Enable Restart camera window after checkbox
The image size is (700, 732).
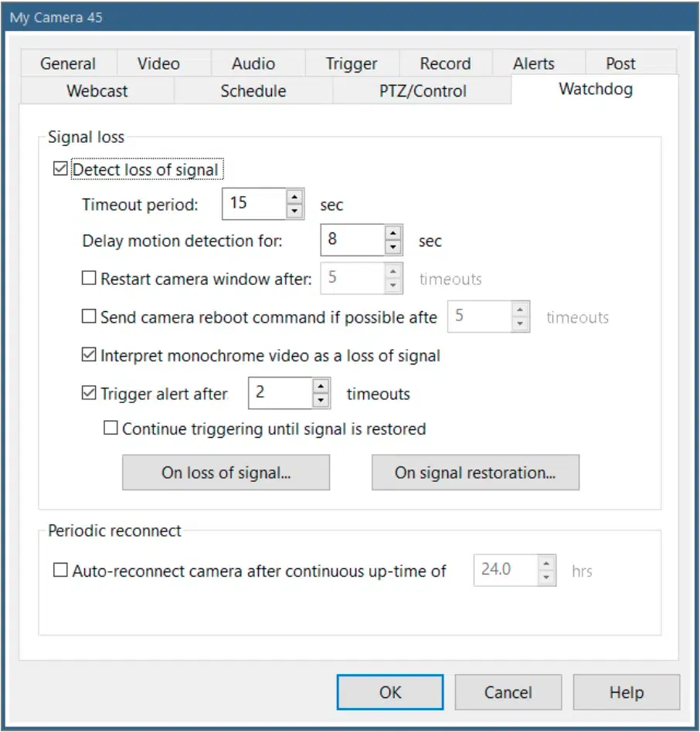[x=89, y=279]
